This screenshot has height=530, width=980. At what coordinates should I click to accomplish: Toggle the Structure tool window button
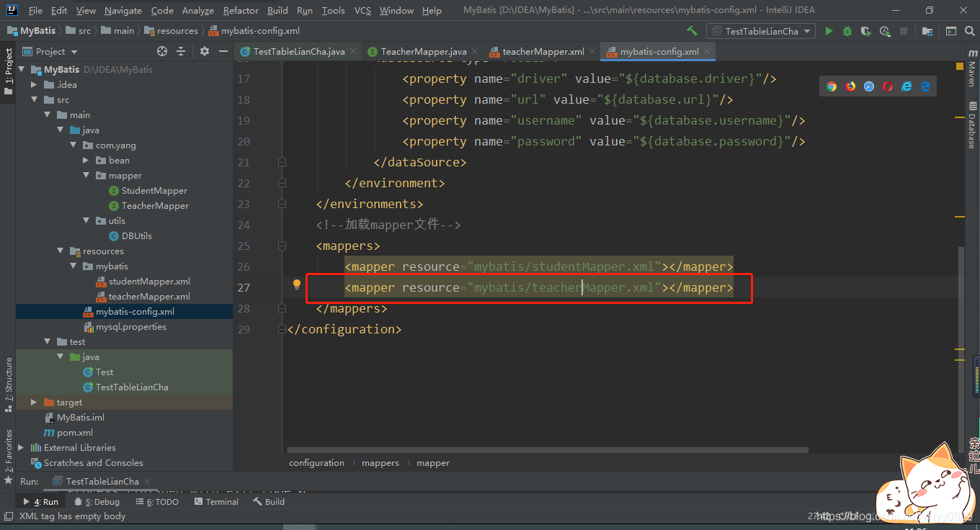tap(8, 384)
